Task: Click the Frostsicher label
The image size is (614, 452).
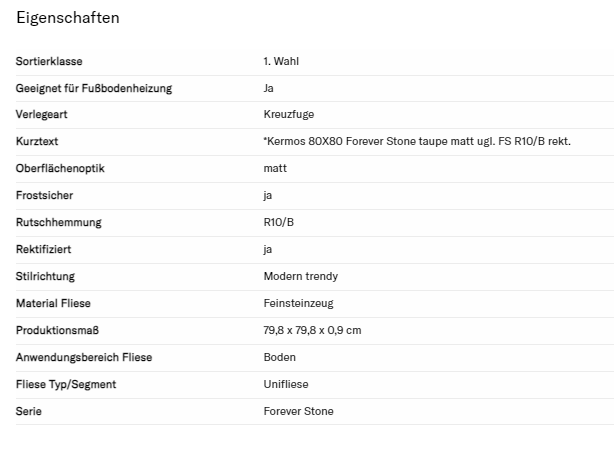Action: (x=44, y=196)
